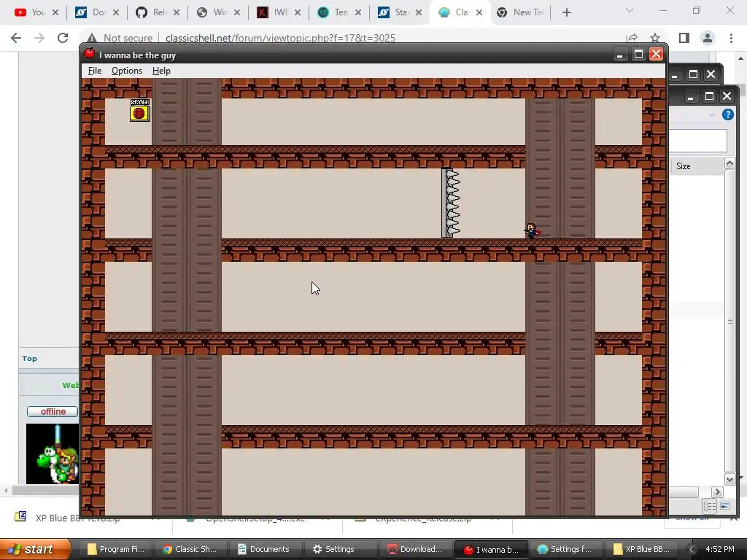Click the help question mark icon
The width and height of the screenshot is (747, 560).
[727, 114]
